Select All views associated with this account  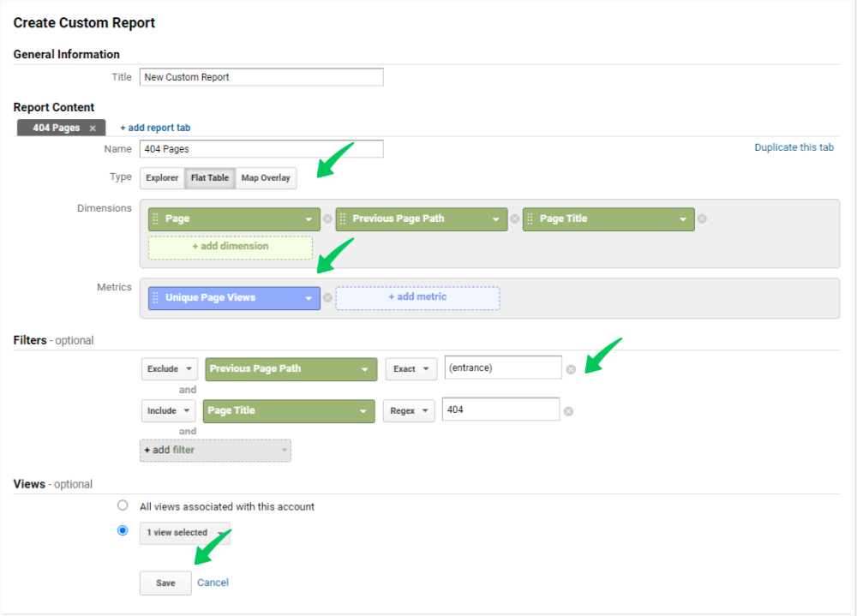coord(123,505)
